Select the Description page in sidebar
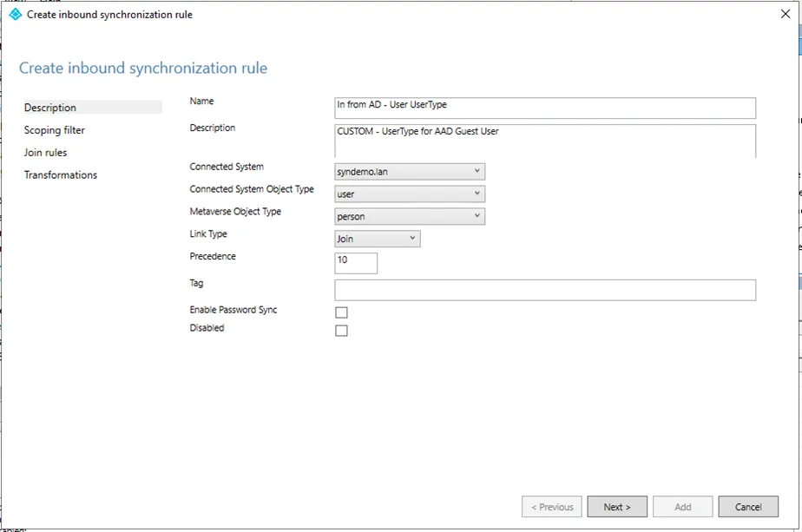The height and width of the screenshot is (532, 802). (50, 108)
